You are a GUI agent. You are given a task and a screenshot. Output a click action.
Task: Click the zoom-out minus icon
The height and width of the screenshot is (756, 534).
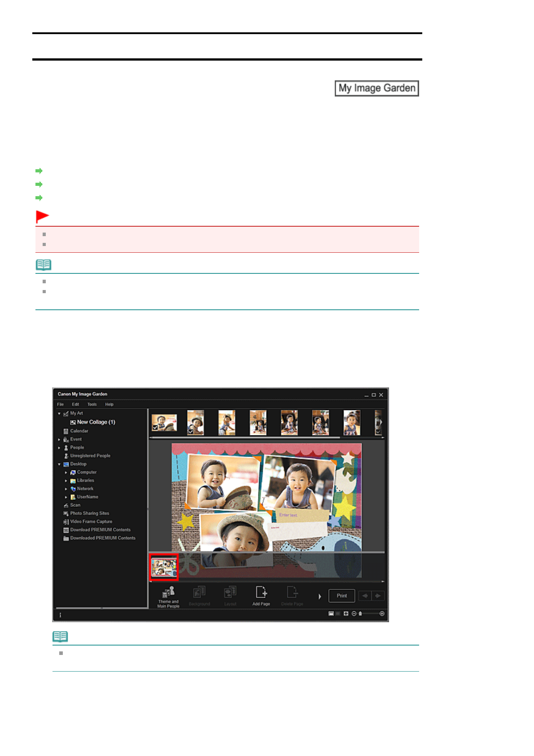point(354,614)
